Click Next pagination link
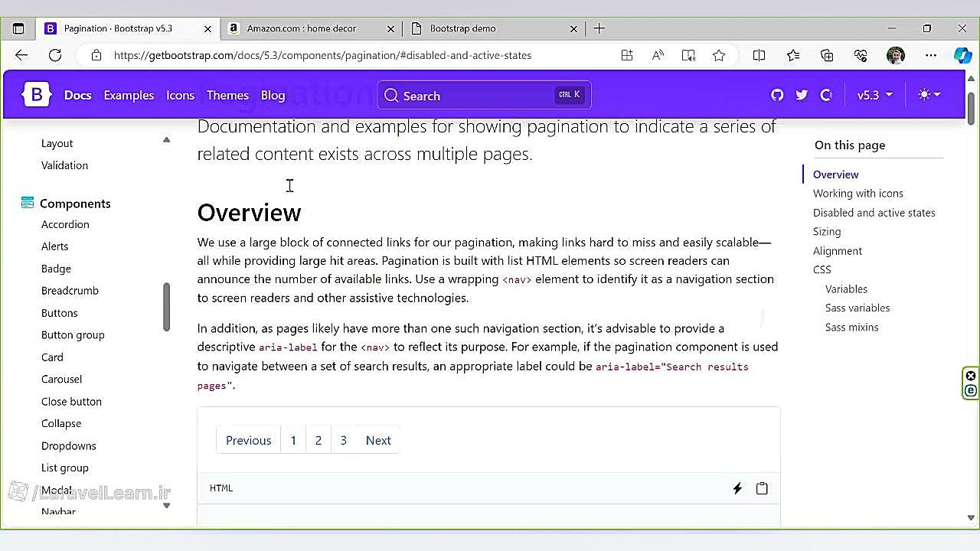 tap(378, 440)
